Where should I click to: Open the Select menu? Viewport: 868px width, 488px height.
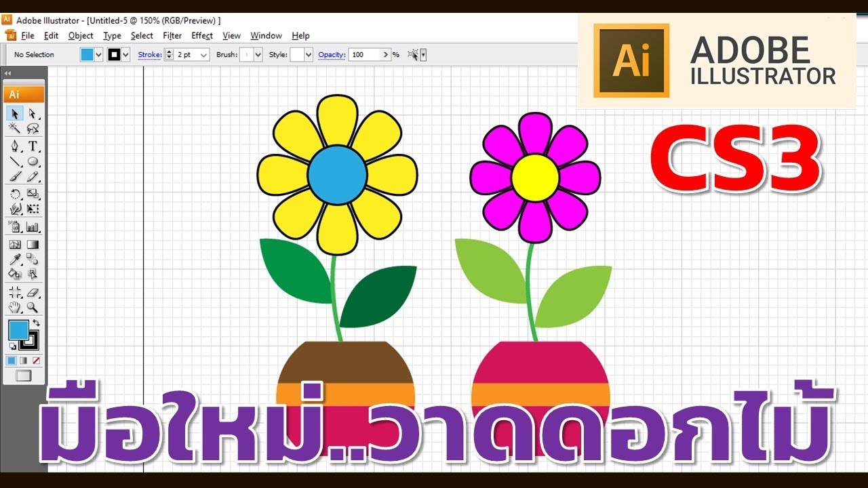coord(142,36)
